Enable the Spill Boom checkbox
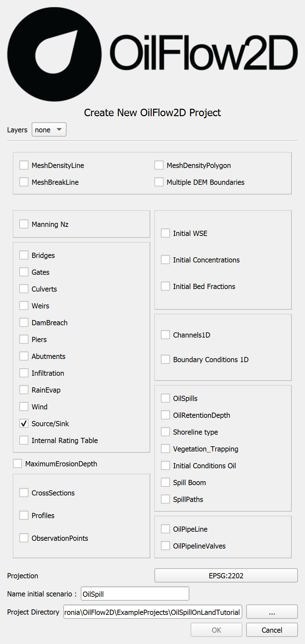The height and width of the screenshot is (644, 305). (165, 482)
